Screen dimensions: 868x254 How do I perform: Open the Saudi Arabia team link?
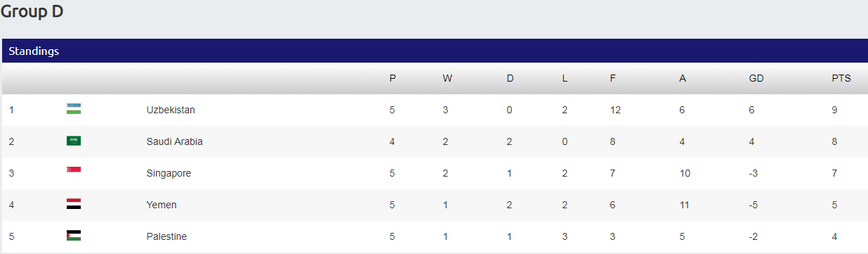[174, 141]
